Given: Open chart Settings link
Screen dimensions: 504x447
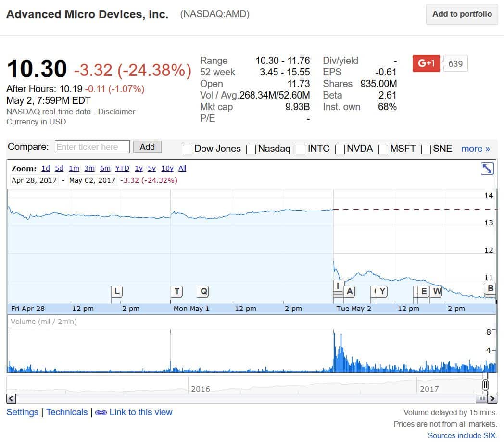Looking at the screenshot, I should [22, 412].
